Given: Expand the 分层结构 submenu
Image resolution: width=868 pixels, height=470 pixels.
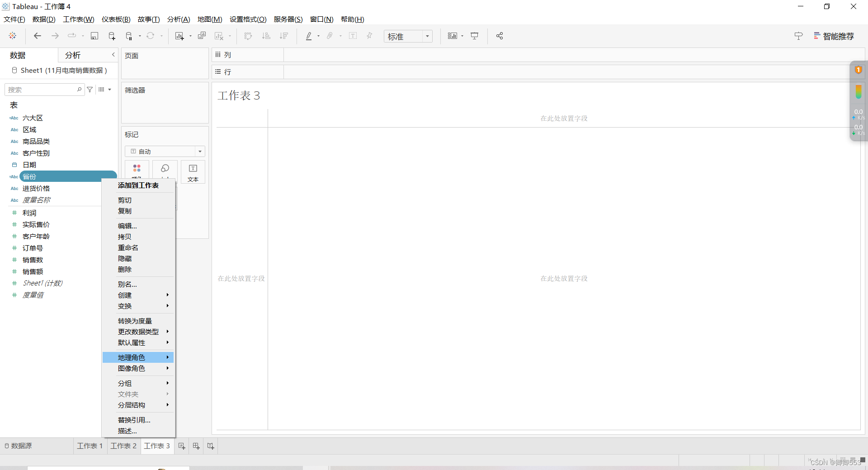Looking at the screenshot, I should (138, 405).
